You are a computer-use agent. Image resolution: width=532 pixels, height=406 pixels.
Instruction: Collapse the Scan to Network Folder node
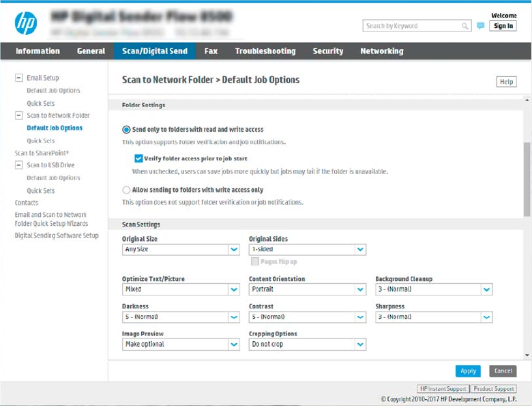coord(18,115)
